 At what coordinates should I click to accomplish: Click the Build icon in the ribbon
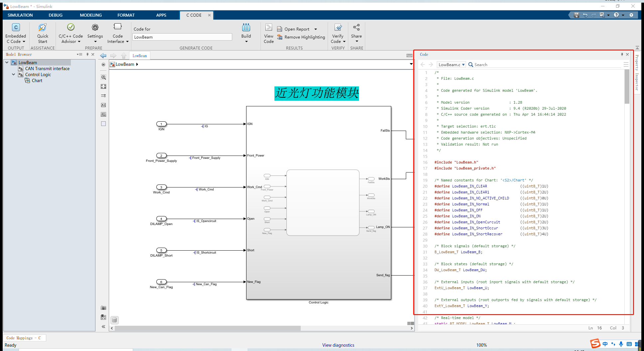[x=246, y=28]
